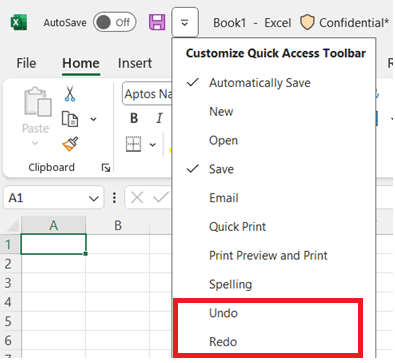Screen dimensions: 395x363
Task: Click the Copy icon in Clipboard group
Action: 70,119
